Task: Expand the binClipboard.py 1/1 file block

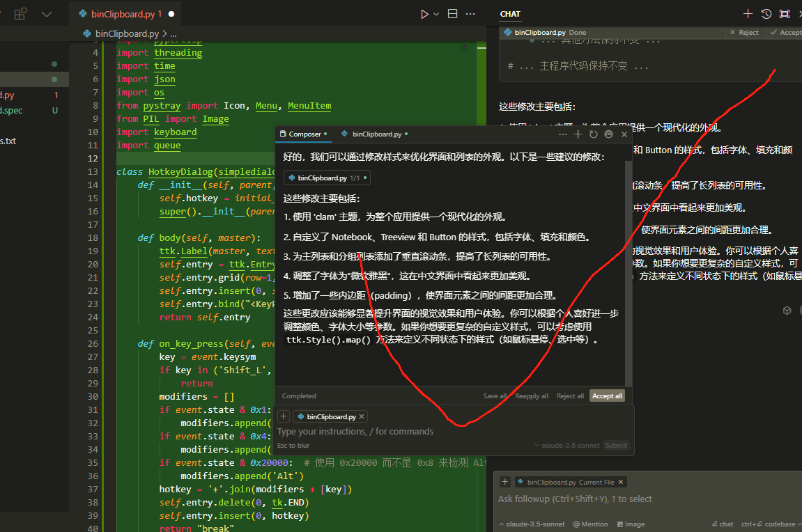Action: click(x=327, y=178)
